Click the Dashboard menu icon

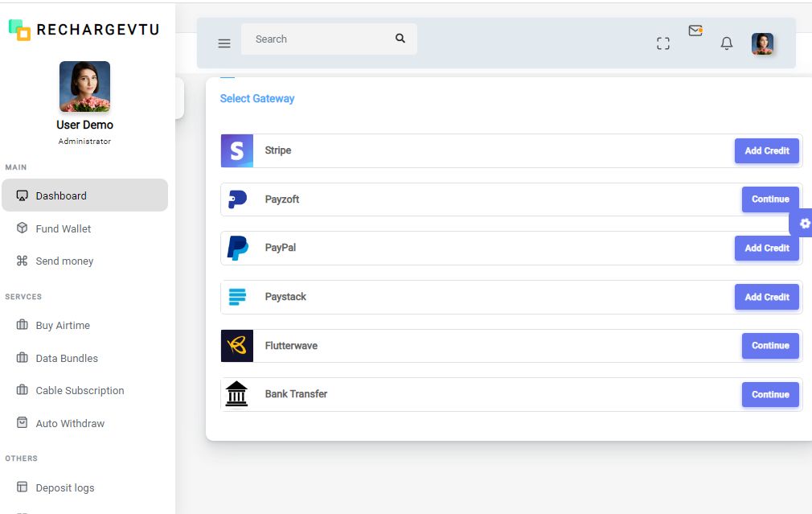tap(22, 195)
